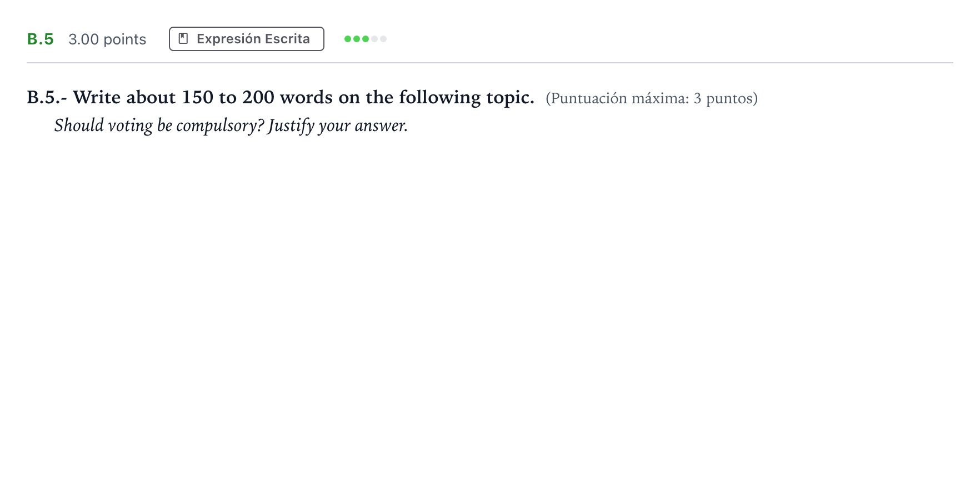Click the second green difficulty dot
This screenshot has width=980, height=502.
coord(357,39)
